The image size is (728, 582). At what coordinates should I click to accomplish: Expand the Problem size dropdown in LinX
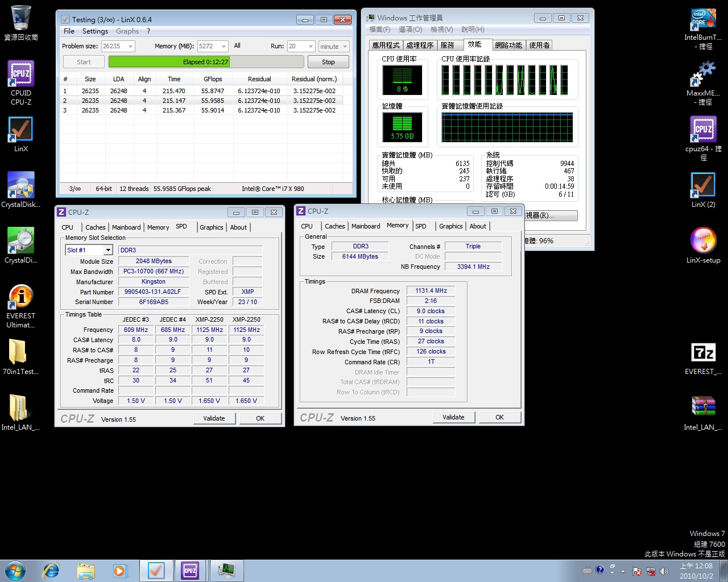(131, 46)
